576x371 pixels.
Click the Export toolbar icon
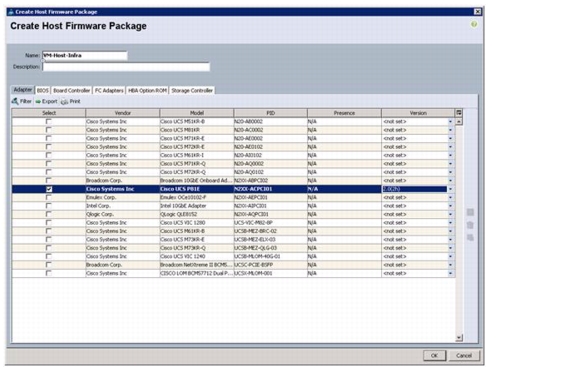(38, 101)
